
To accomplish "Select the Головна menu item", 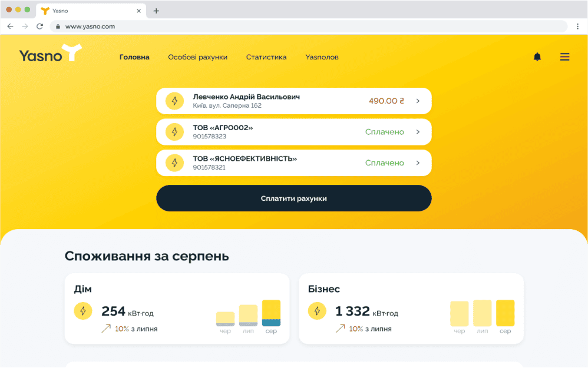I will pyautogui.click(x=134, y=57).
